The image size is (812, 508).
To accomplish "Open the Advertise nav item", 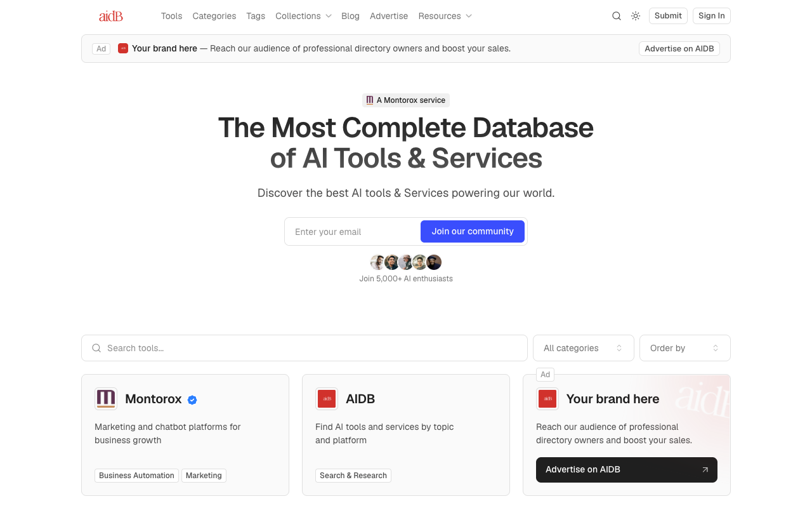I will click(389, 16).
